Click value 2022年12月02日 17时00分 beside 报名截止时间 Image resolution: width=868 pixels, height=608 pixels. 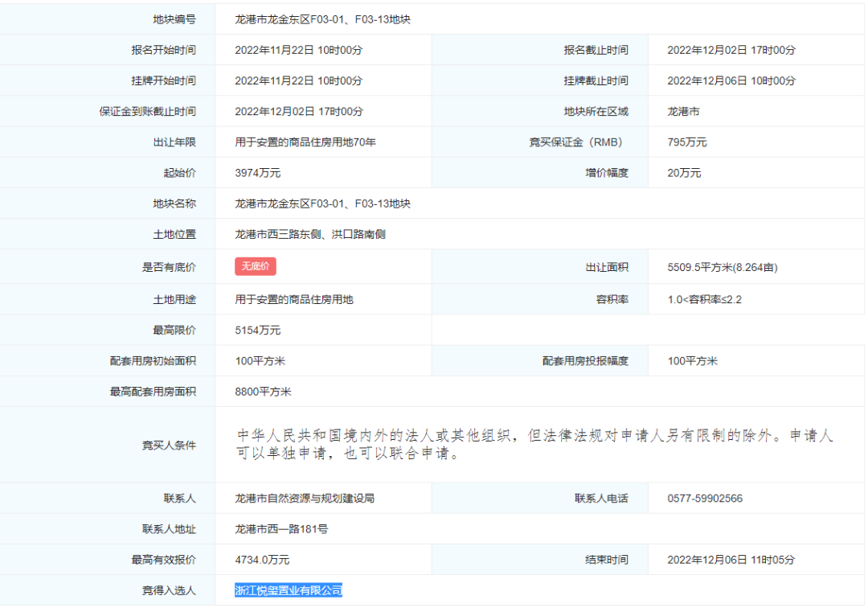pos(731,50)
